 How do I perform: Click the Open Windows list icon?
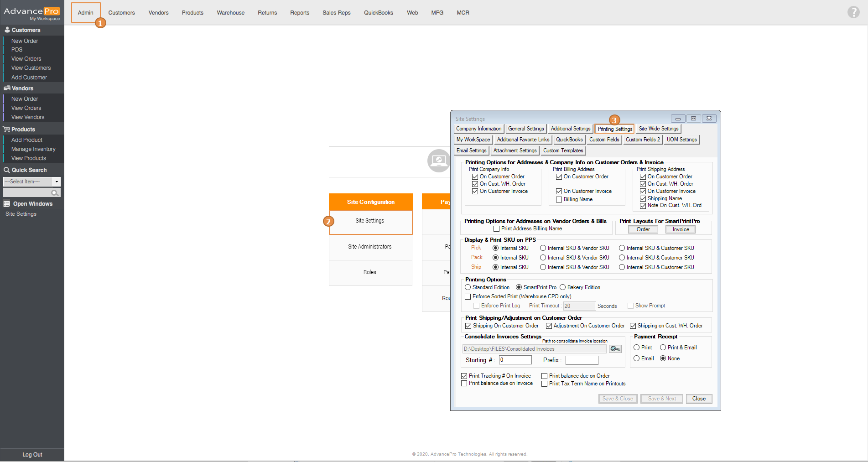click(7, 204)
